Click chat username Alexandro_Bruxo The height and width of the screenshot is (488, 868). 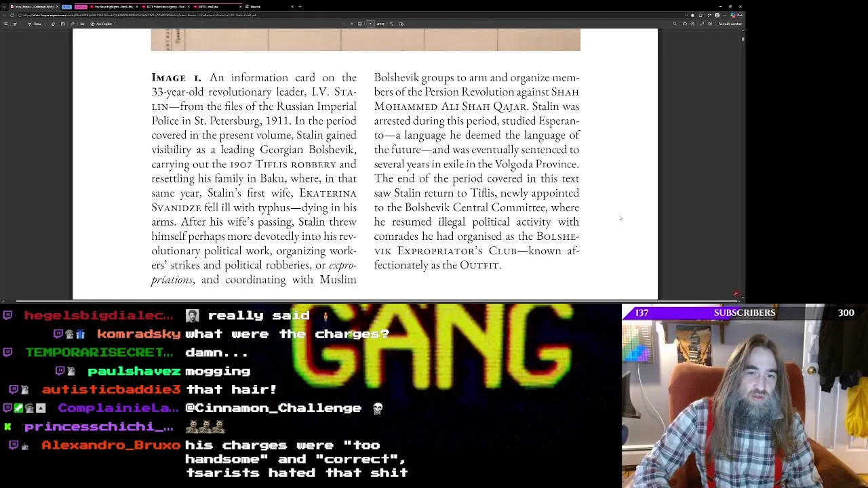[111, 445]
